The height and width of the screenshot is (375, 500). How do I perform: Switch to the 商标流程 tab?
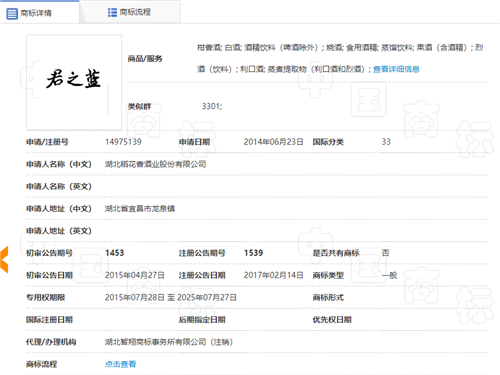(130, 12)
